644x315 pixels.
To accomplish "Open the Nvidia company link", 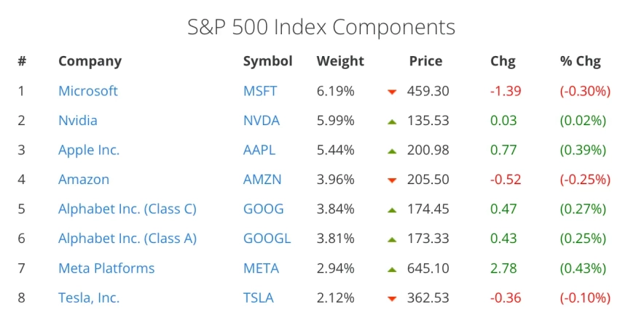I will tap(77, 121).
